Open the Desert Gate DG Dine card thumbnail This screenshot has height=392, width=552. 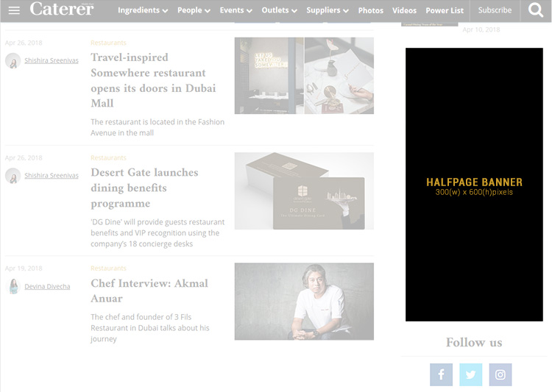point(304,191)
